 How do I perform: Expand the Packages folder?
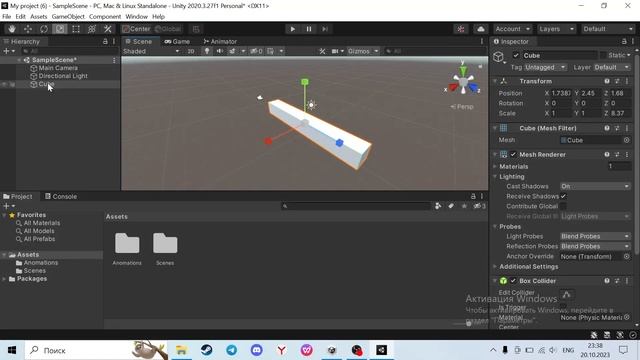[x=4, y=279]
